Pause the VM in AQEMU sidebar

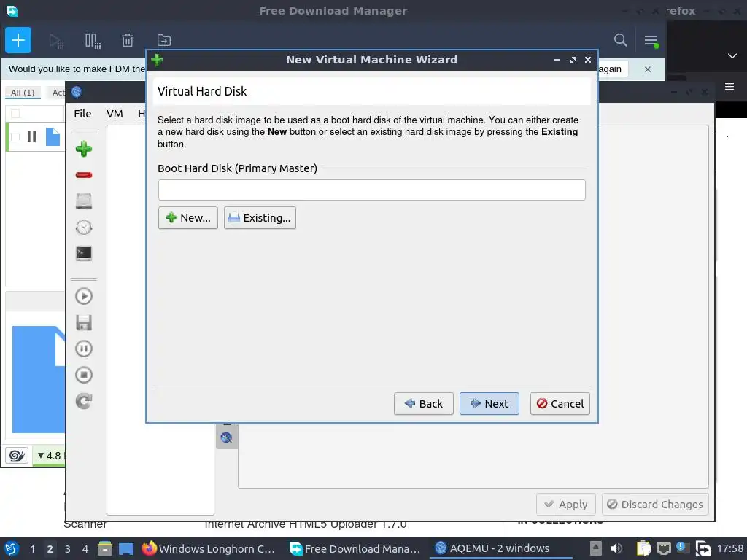[x=84, y=349]
